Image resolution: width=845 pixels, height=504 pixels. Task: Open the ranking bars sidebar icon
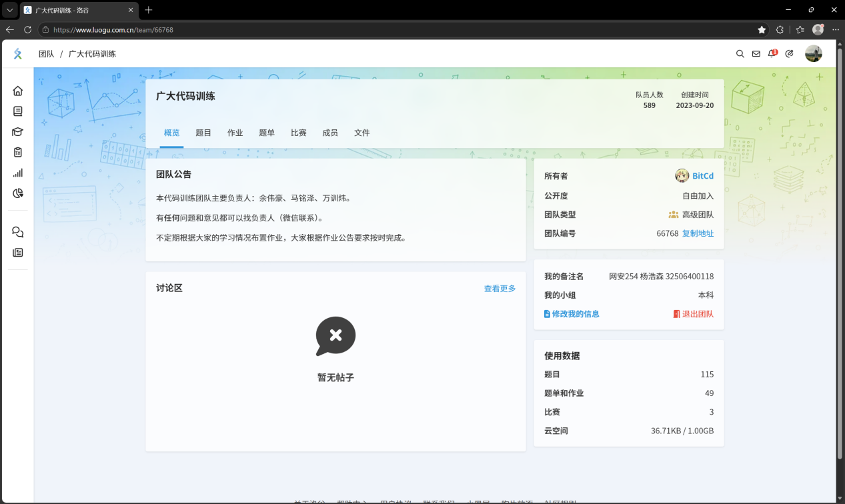(18, 173)
